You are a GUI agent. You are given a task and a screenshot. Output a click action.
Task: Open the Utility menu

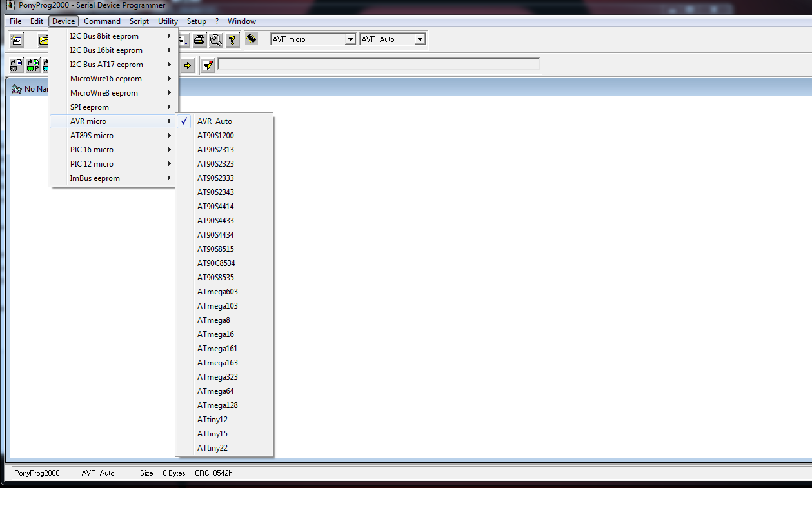[x=168, y=21]
